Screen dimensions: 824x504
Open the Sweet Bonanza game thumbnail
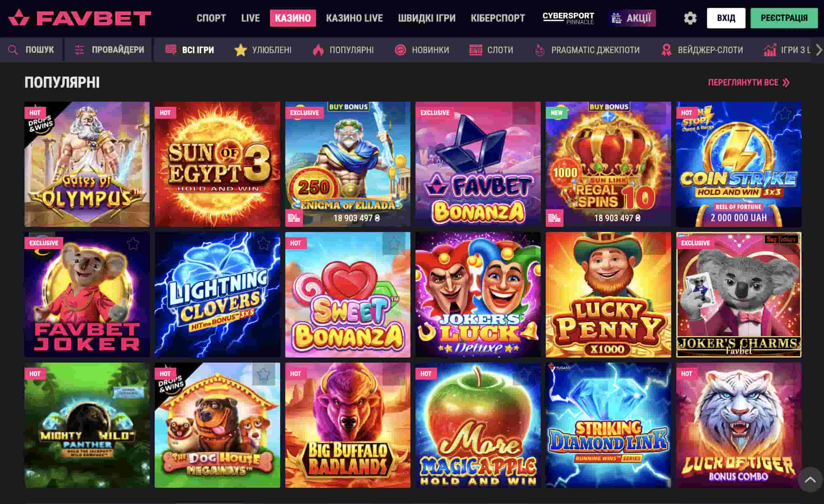point(348,295)
